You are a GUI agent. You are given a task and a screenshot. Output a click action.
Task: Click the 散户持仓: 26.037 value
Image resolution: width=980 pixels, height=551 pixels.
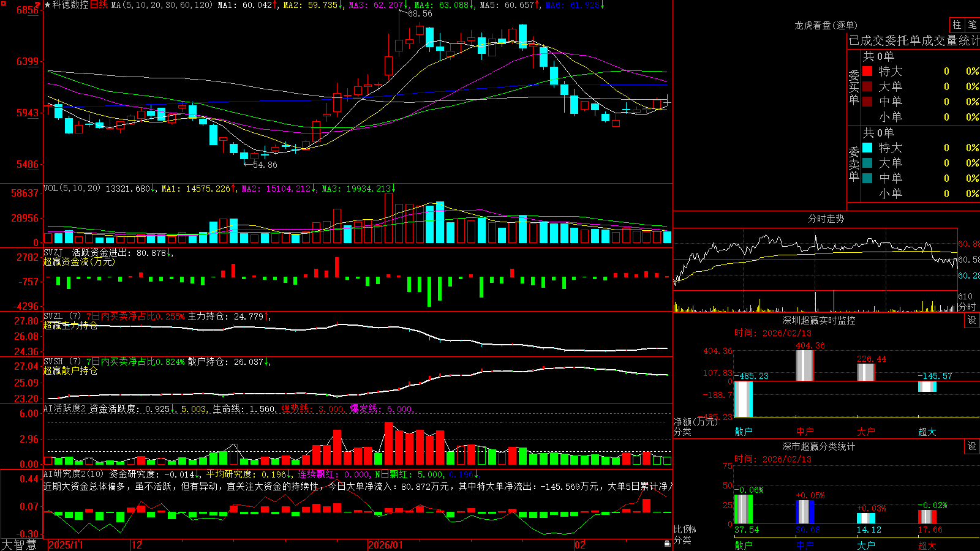coord(225,362)
